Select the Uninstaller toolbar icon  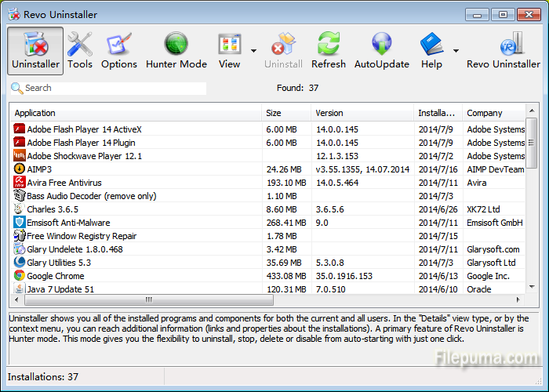35,50
